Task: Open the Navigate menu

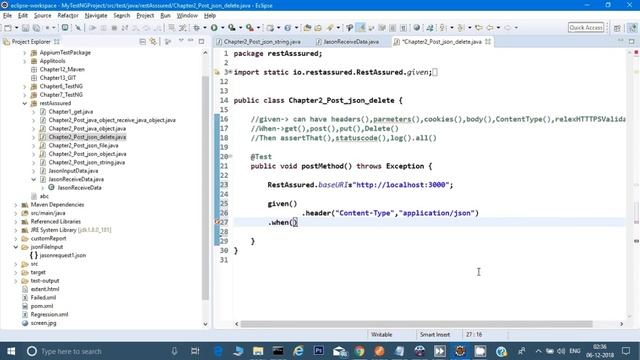Action: pos(96,16)
